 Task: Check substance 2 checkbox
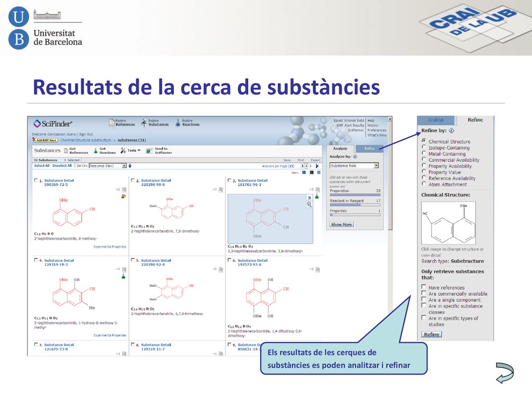click(133, 180)
